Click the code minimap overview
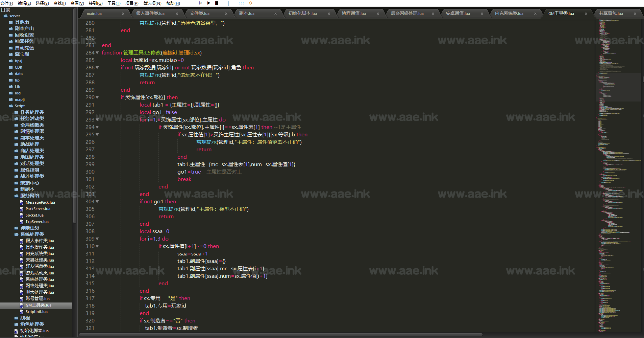The width and height of the screenshot is (644, 338). pyautogui.click(x=618, y=175)
